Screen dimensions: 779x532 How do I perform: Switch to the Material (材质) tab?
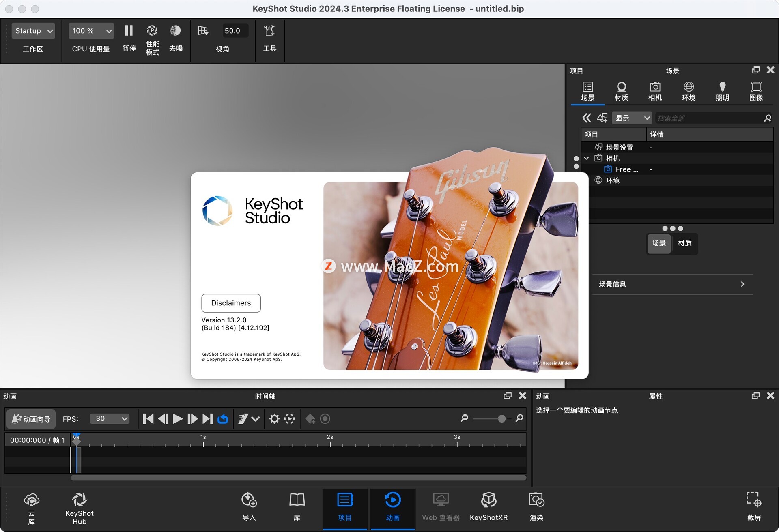click(x=621, y=91)
